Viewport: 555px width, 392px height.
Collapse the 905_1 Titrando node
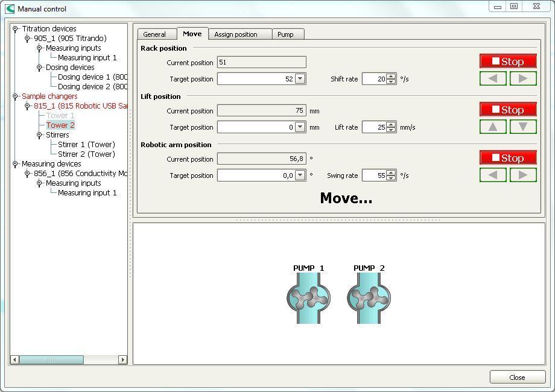27,38
